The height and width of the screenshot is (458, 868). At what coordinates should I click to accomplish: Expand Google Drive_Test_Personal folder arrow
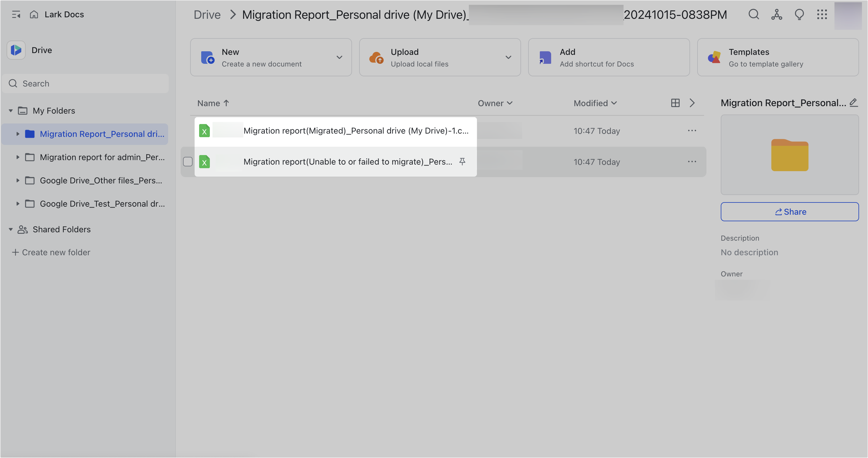tap(18, 204)
